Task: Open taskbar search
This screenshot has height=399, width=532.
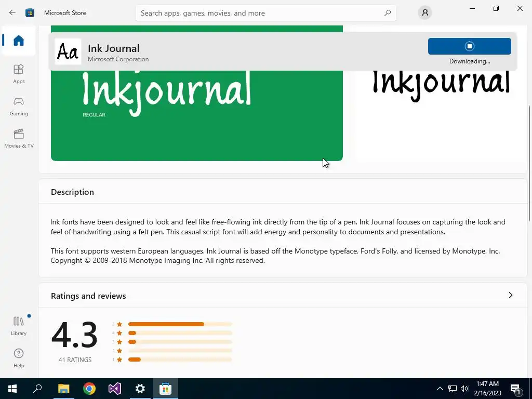Action: click(x=37, y=389)
